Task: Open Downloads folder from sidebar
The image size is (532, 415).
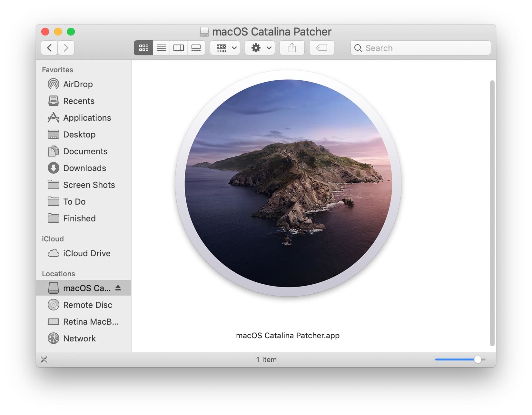Action: [84, 168]
